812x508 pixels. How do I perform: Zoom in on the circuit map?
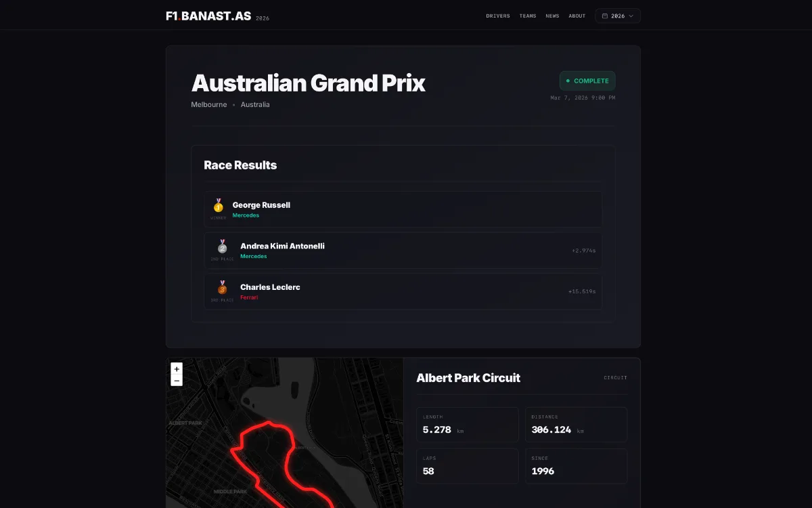(x=177, y=368)
